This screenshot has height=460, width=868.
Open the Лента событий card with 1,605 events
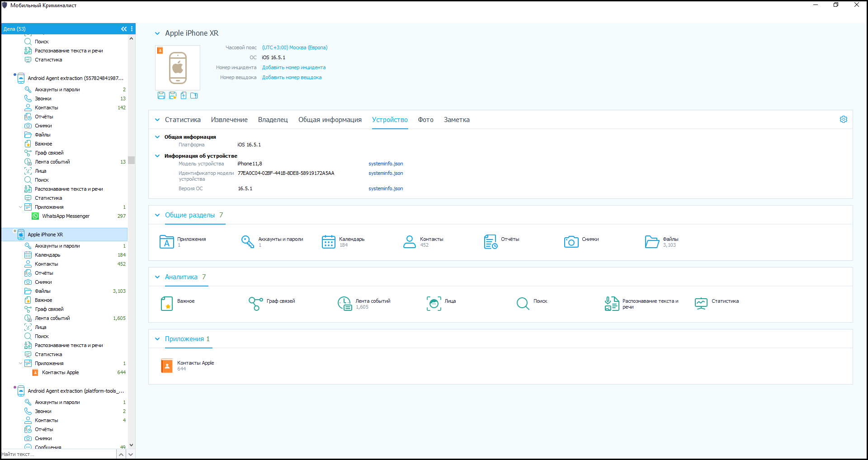(x=364, y=304)
